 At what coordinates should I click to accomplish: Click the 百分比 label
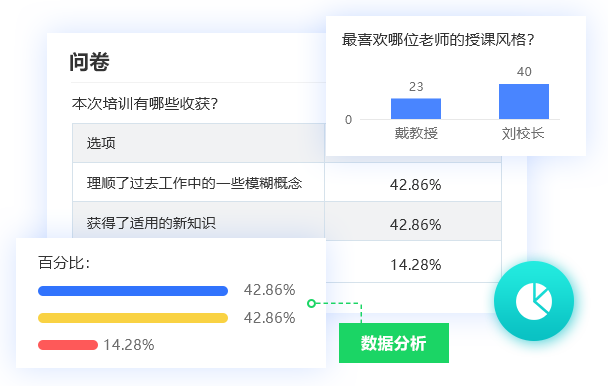click(x=64, y=263)
